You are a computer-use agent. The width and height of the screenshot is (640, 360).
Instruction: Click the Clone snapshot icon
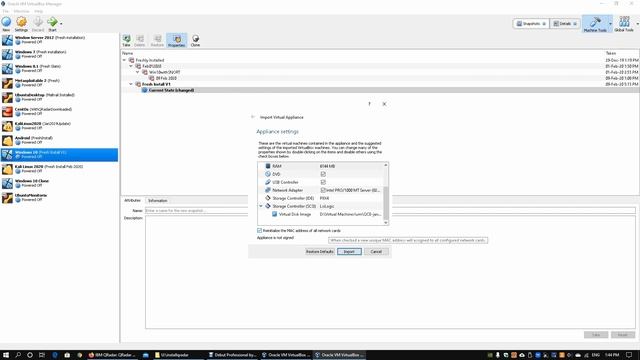pyautogui.click(x=196, y=40)
